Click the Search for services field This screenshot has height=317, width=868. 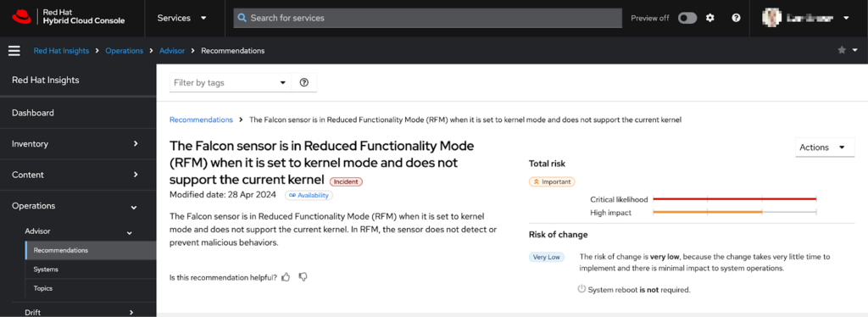pyautogui.click(x=427, y=18)
